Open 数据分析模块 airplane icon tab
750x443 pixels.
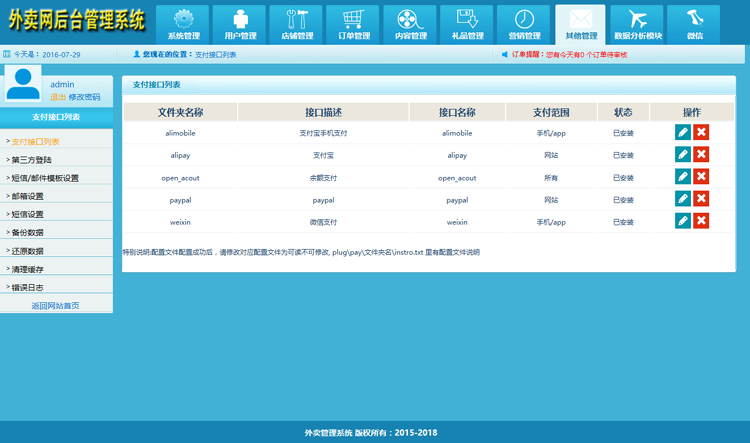pos(638,24)
